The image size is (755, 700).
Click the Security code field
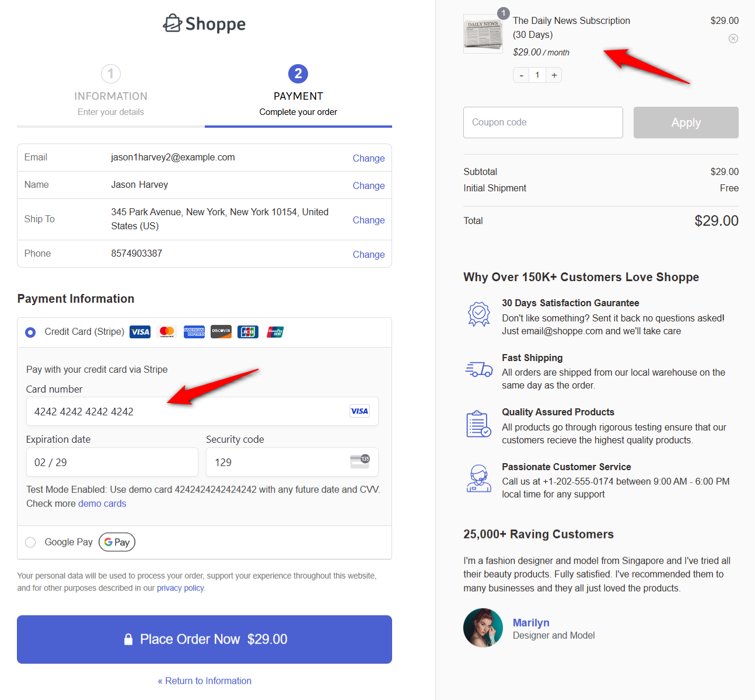pos(292,462)
